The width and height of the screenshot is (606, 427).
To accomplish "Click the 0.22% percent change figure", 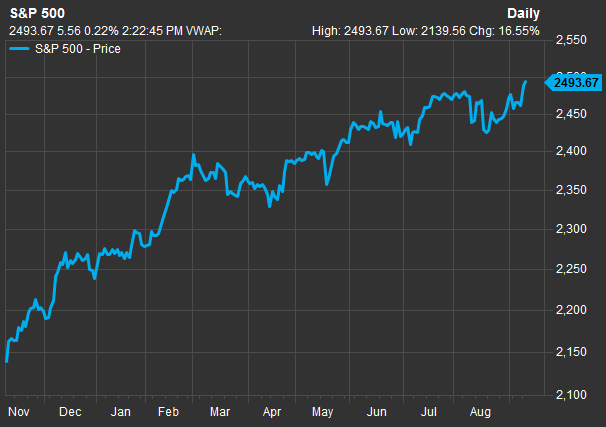I will tap(82, 31).
